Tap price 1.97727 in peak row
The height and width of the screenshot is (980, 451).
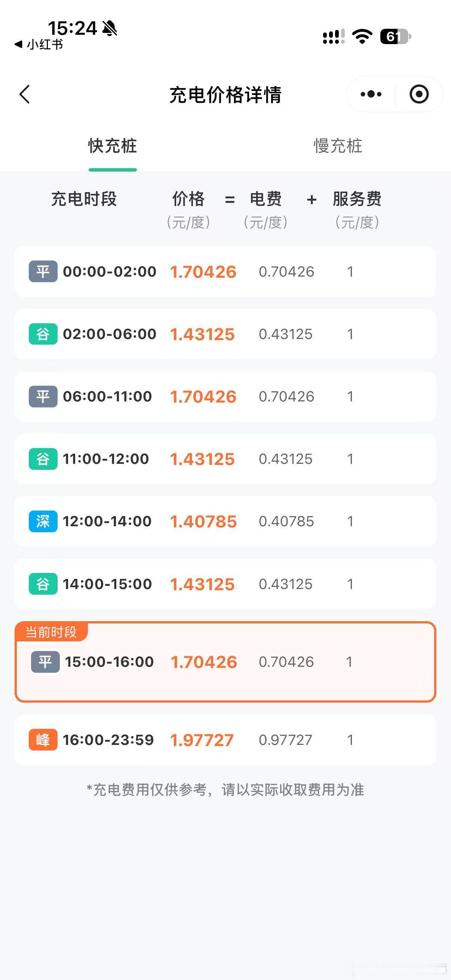pyautogui.click(x=202, y=740)
